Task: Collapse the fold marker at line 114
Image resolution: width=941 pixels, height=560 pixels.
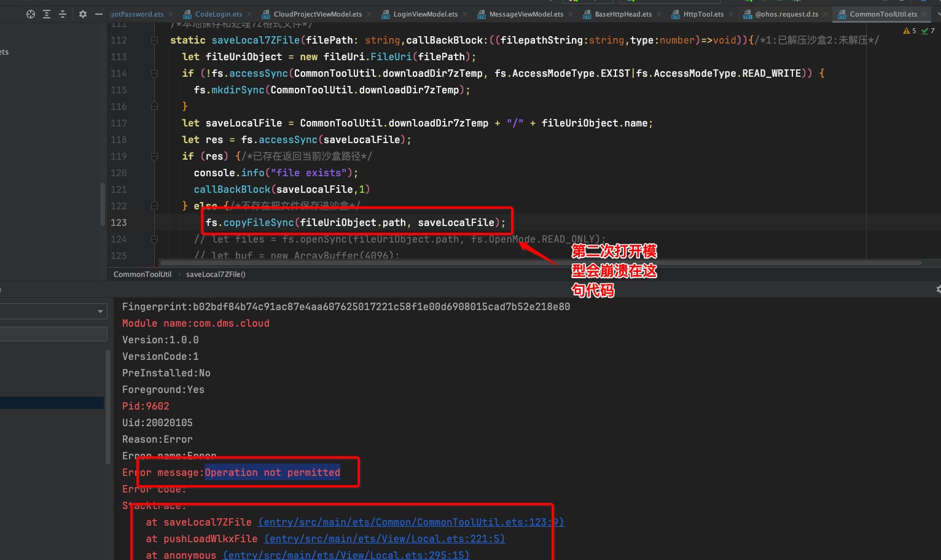Action: pos(155,74)
